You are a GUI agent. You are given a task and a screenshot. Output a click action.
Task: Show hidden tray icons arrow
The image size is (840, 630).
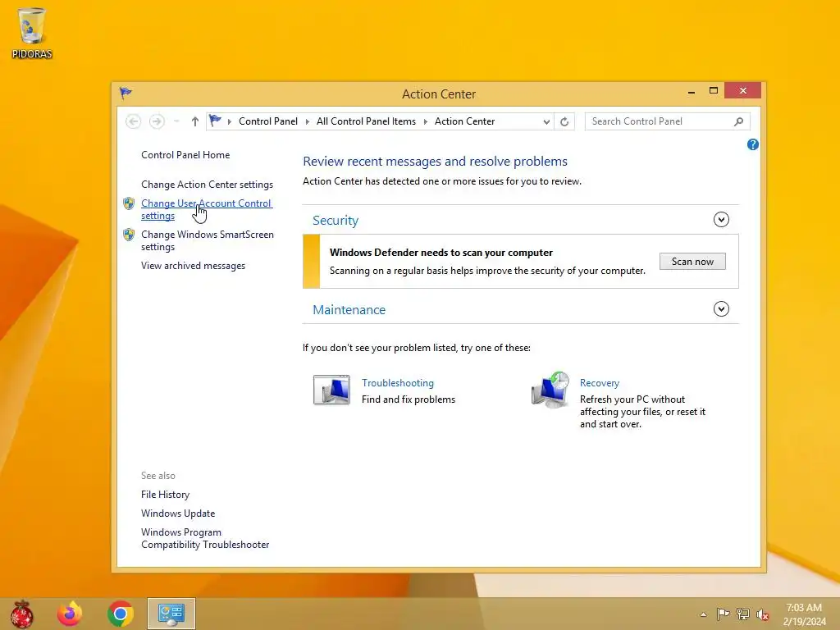(x=703, y=614)
